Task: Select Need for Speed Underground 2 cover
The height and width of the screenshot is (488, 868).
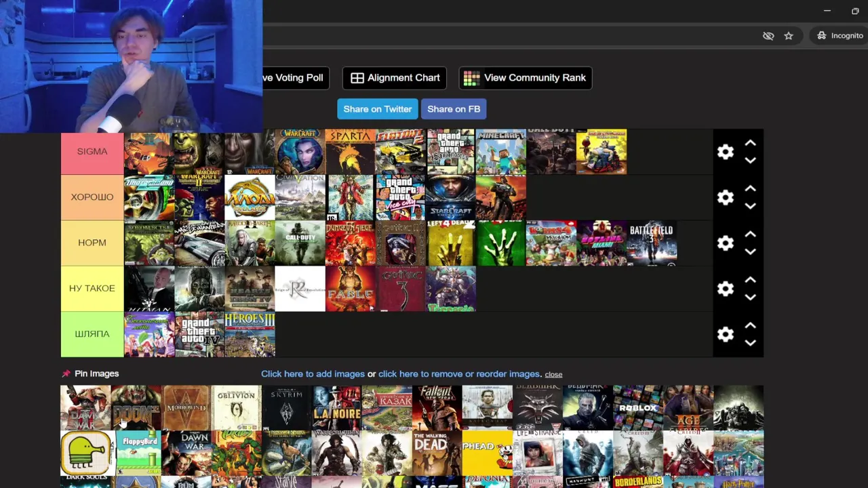Action: (149, 197)
